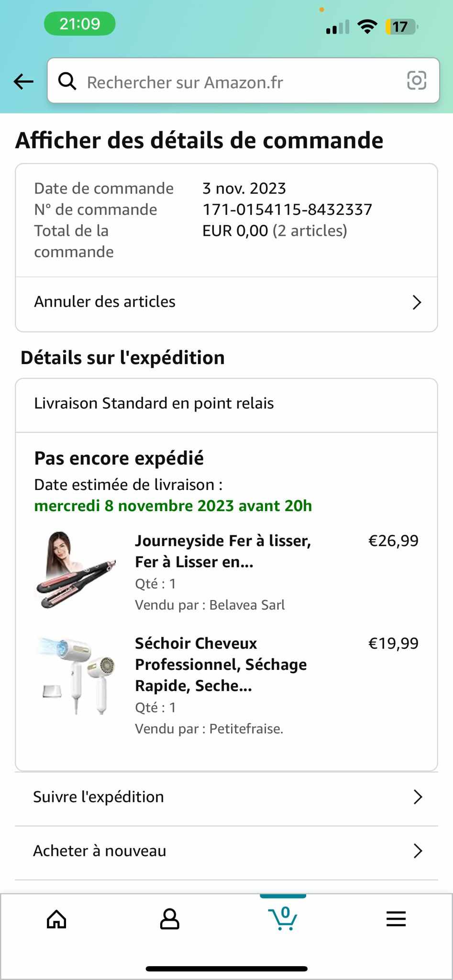The width and height of the screenshot is (453, 980).
Task: Open the hamburger menu icon
Action: (x=396, y=919)
